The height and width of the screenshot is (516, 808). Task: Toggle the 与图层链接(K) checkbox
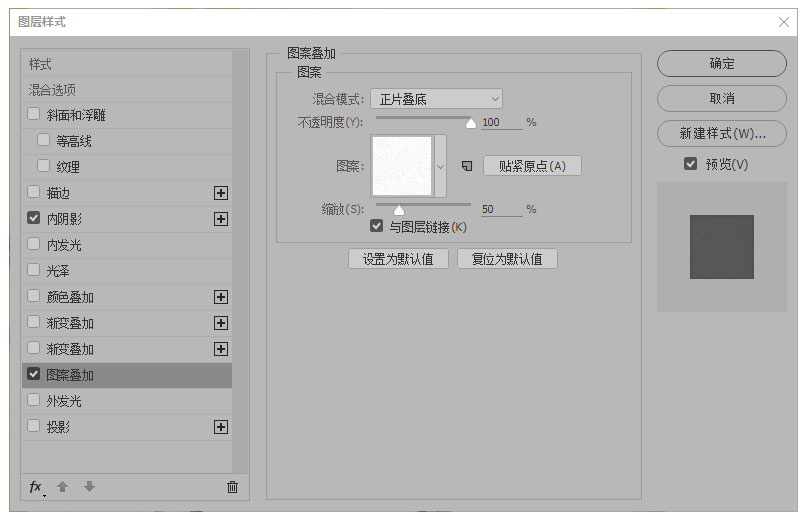[377, 226]
